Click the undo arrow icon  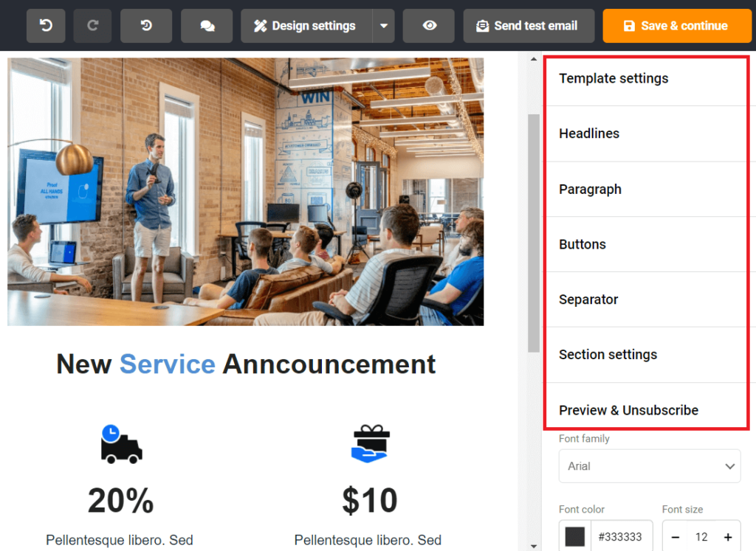[x=46, y=26]
